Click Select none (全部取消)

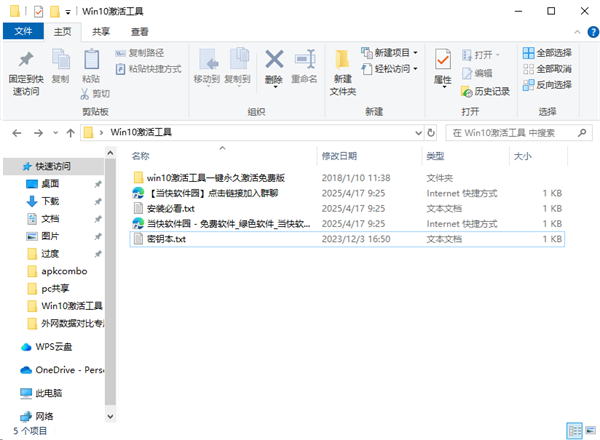pyautogui.click(x=548, y=69)
